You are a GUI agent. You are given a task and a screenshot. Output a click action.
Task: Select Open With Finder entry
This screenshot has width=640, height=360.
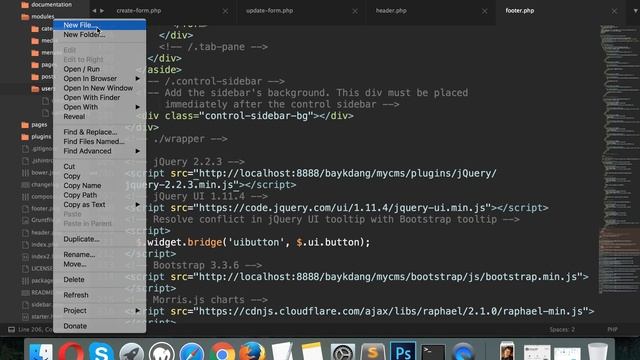pyautogui.click(x=100, y=98)
